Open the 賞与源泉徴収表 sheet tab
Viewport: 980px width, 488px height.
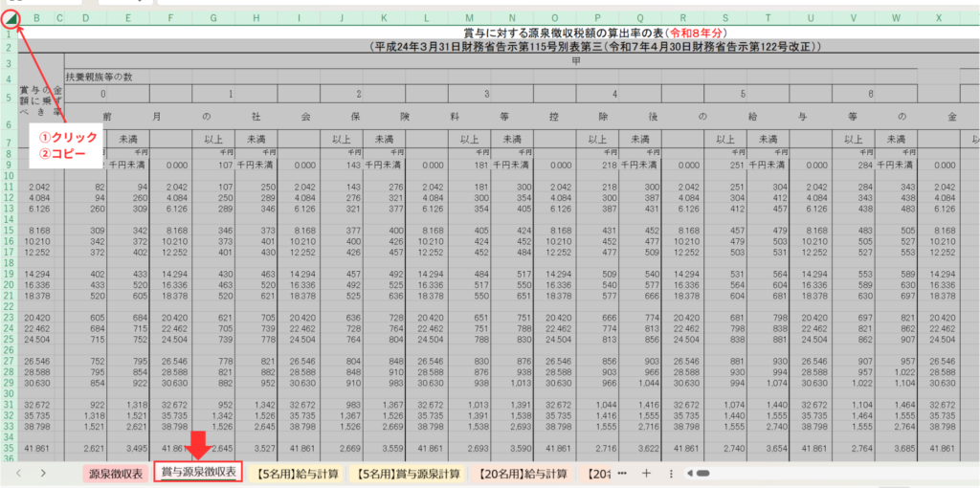click(x=198, y=473)
